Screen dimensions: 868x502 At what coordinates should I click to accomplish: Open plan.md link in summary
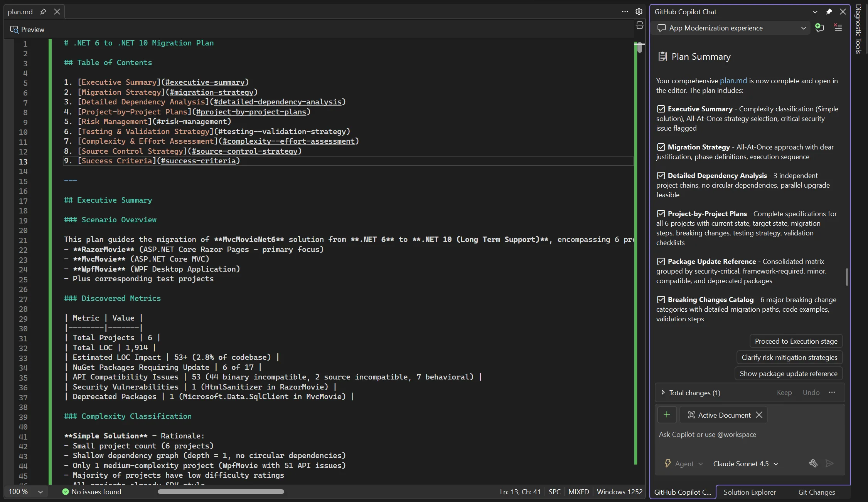(x=733, y=81)
